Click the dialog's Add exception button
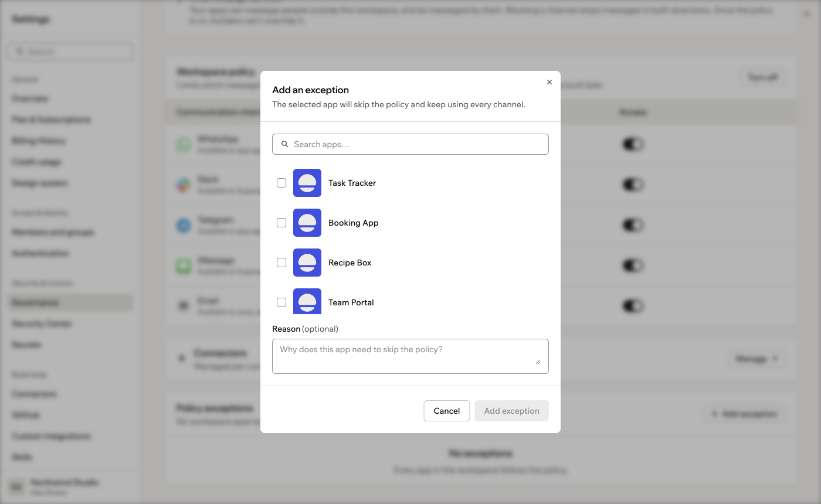Viewport: 821px width, 504px height. point(512,411)
